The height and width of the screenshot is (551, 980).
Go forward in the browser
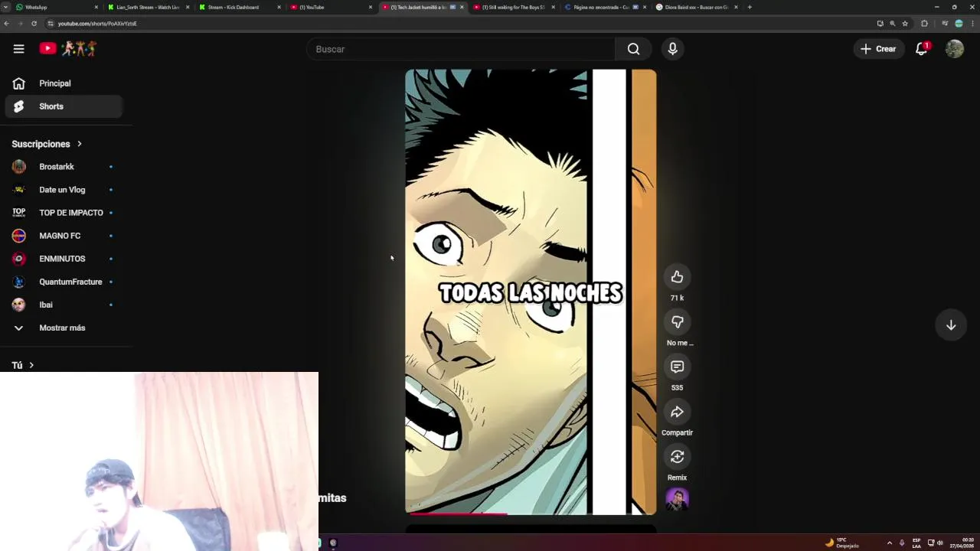pyautogui.click(x=21, y=24)
